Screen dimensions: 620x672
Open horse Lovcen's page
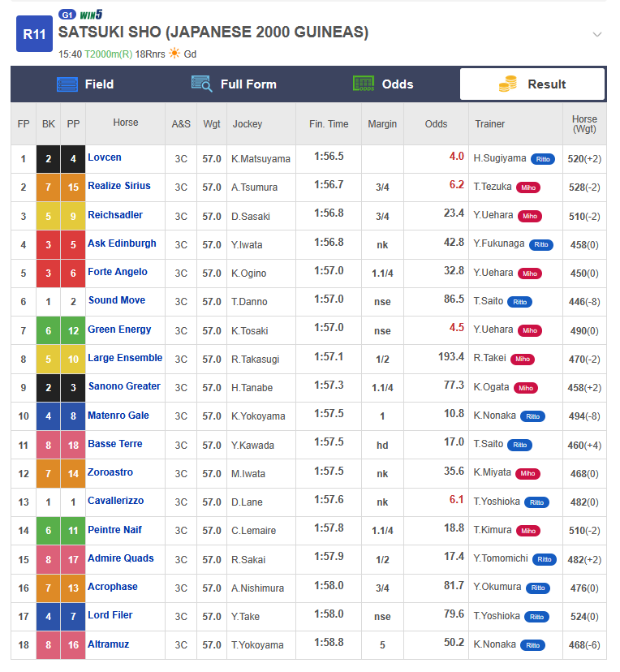coord(105,157)
